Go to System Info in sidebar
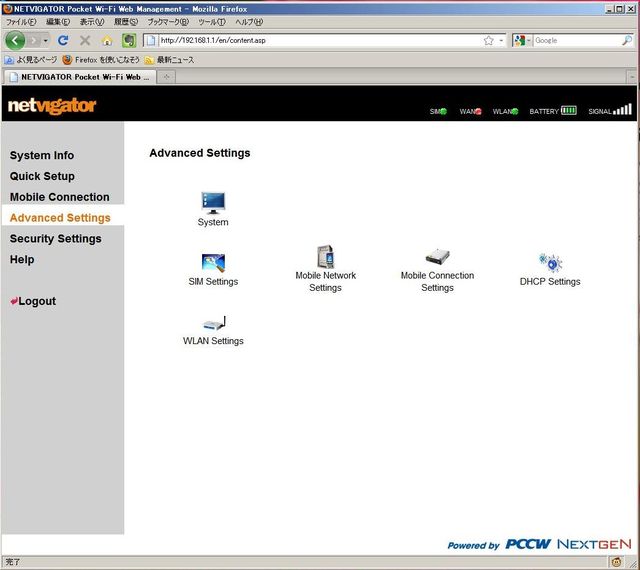Screen dimensions: 640x570 [42, 156]
